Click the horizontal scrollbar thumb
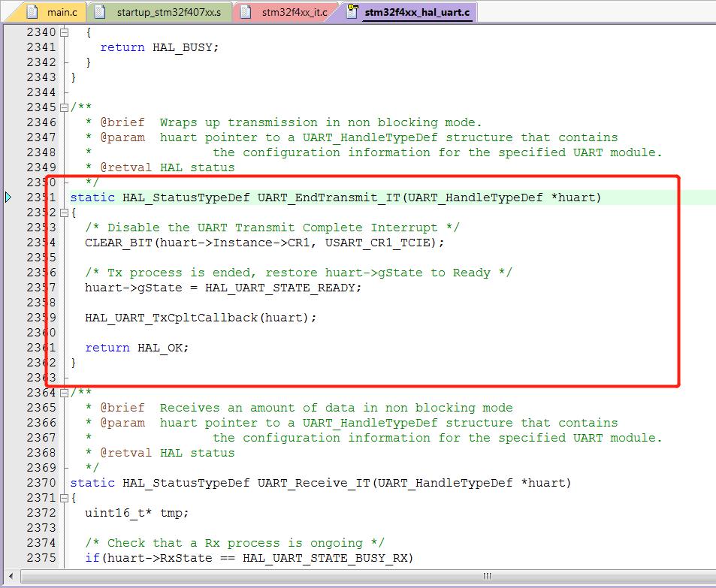This screenshot has height=588, width=716. click(x=487, y=576)
